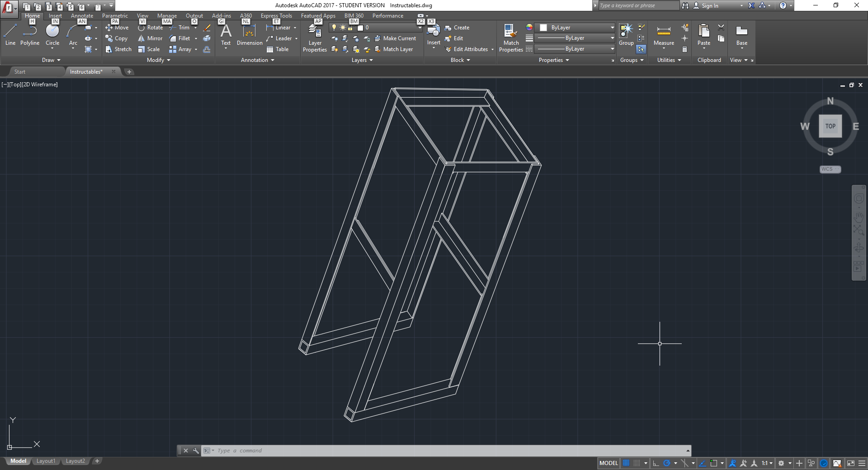This screenshot has height=470, width=868.
Task: Open the Quick Calculator icon
Action: (685, 49)
